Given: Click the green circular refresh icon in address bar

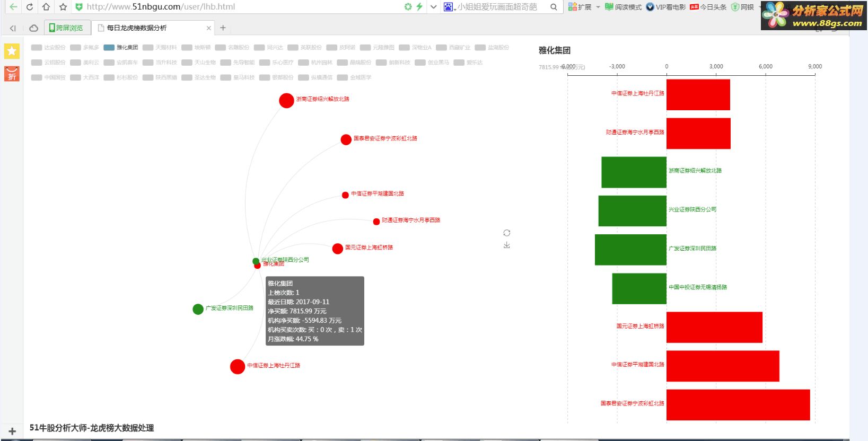Looking at the screenshot, I should pyautogui.click(x=408, y=7).
